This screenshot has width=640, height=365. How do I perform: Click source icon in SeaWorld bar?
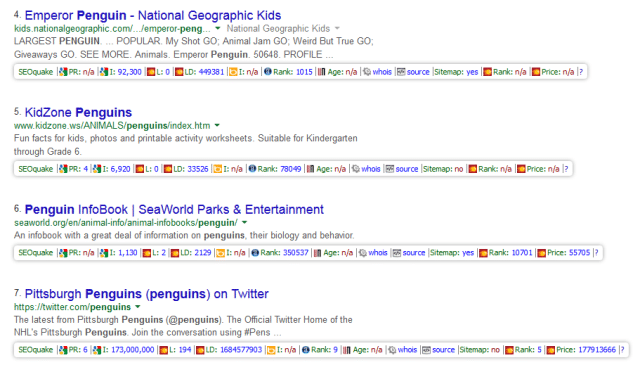[397, 253]
